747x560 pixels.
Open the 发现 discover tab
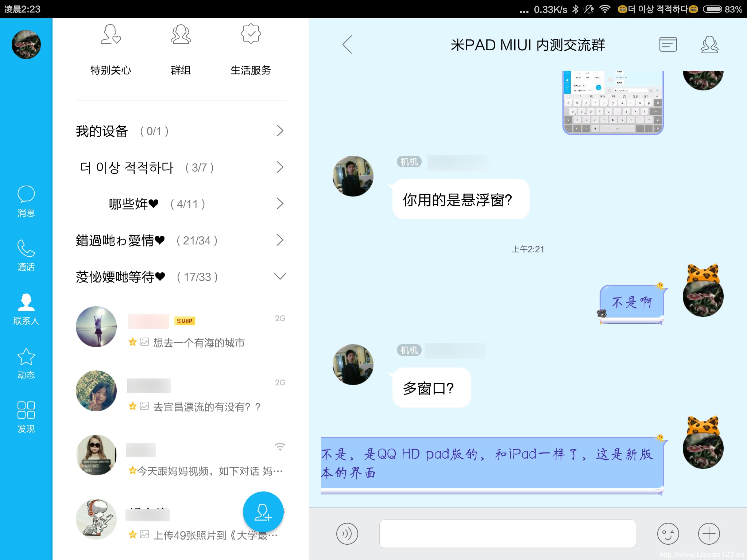26,417
